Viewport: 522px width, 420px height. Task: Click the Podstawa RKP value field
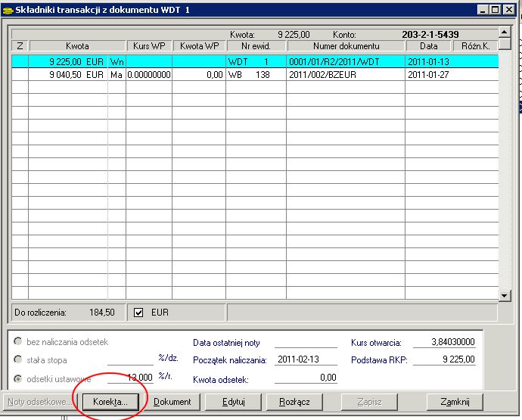coord(443,359)
